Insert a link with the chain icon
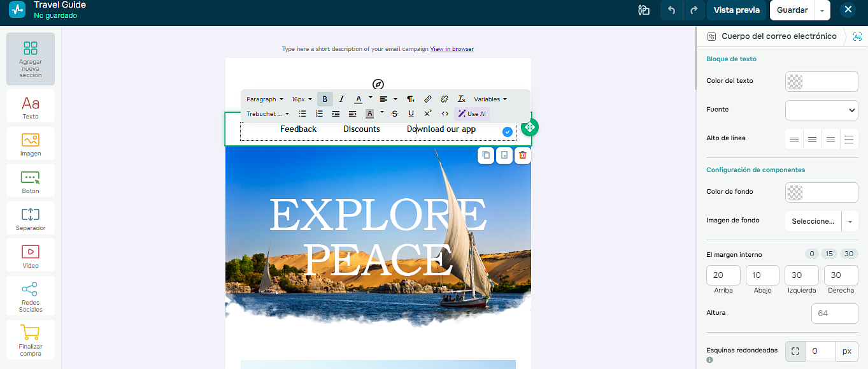Viewport: 868px width, 369px height. click(428, 99)
